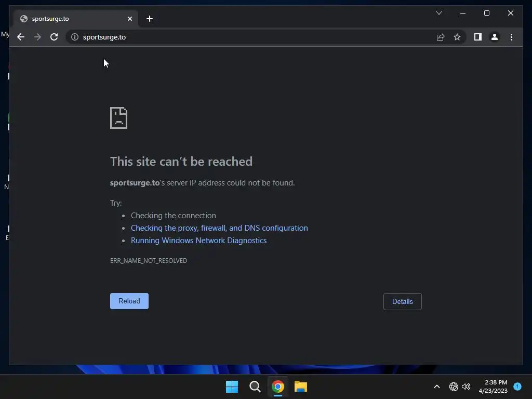
Task: Open the Windows Start menu
Action: [232, 387]
